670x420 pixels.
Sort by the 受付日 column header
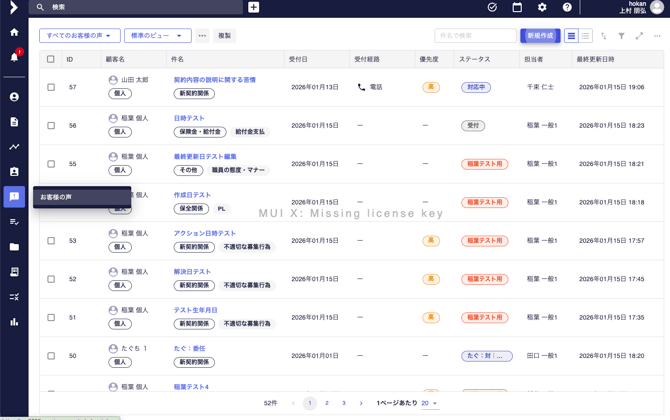pos(298,59)
